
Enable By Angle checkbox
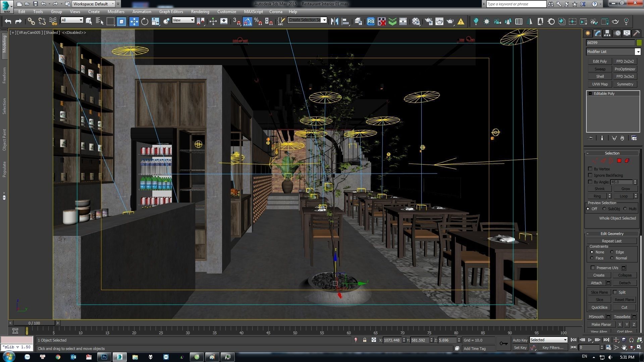pyautogui.click(x=590, y=182)
